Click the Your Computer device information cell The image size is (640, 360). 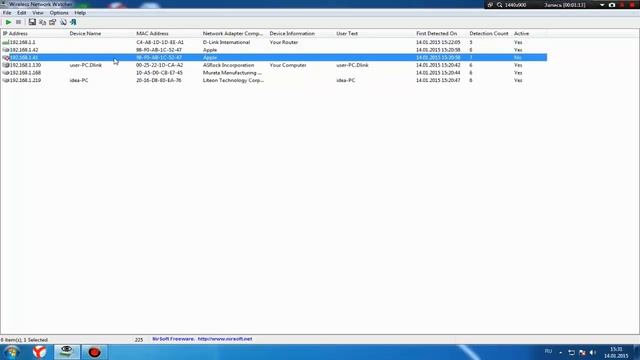point(288,65)
